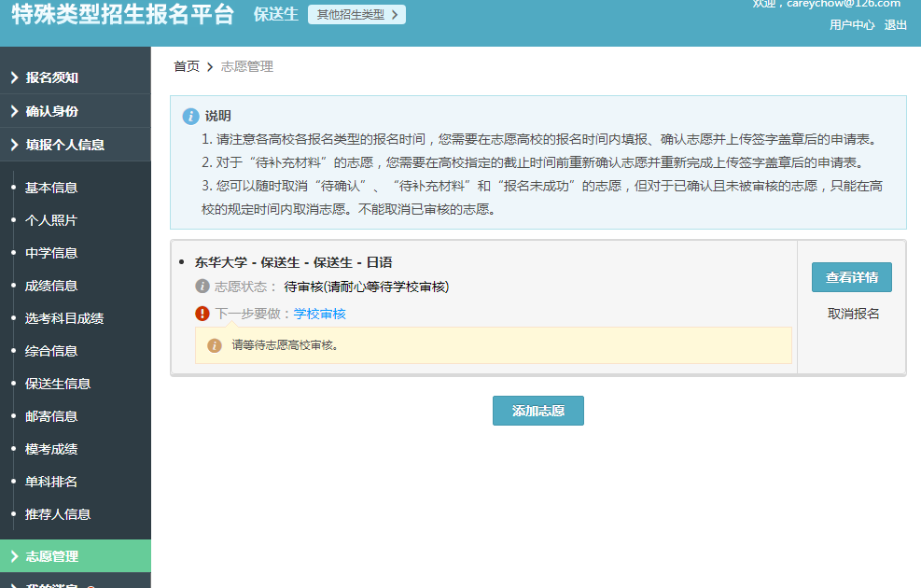Viewport: 921px width, 588px height.
Task: Click the orange info icon in yellow notice
Action: click(215, 345)
